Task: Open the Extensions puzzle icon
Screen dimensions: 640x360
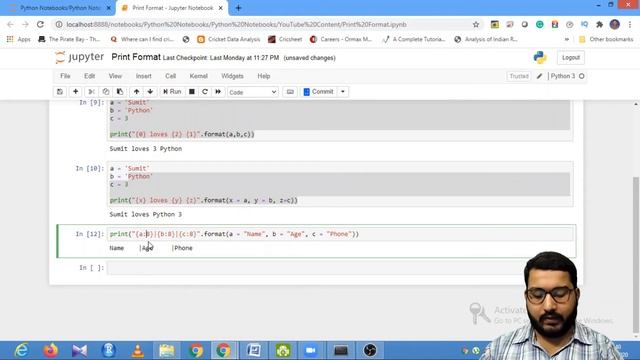Action: (x=599, y=24)
